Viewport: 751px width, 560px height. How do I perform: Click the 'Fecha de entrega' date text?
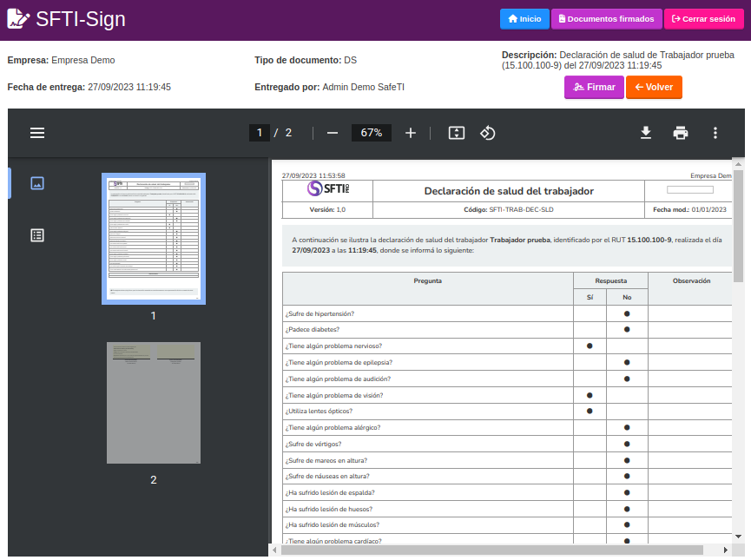click(x=89, y=87)
